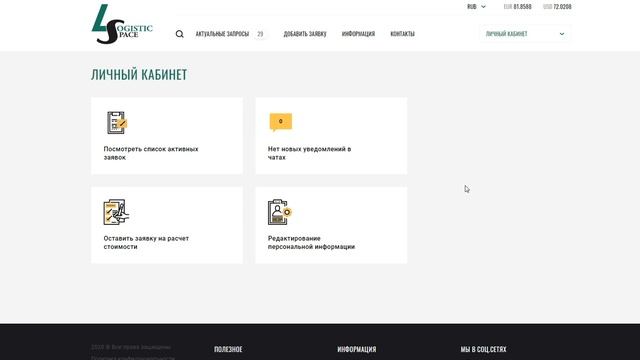Open the RUB currency dropdown
This screenshot has width=640, height=360.
[476, 7]
